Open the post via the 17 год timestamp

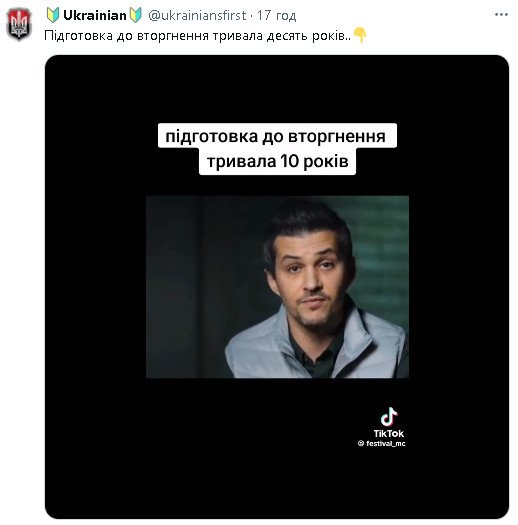tap(277, 15)
